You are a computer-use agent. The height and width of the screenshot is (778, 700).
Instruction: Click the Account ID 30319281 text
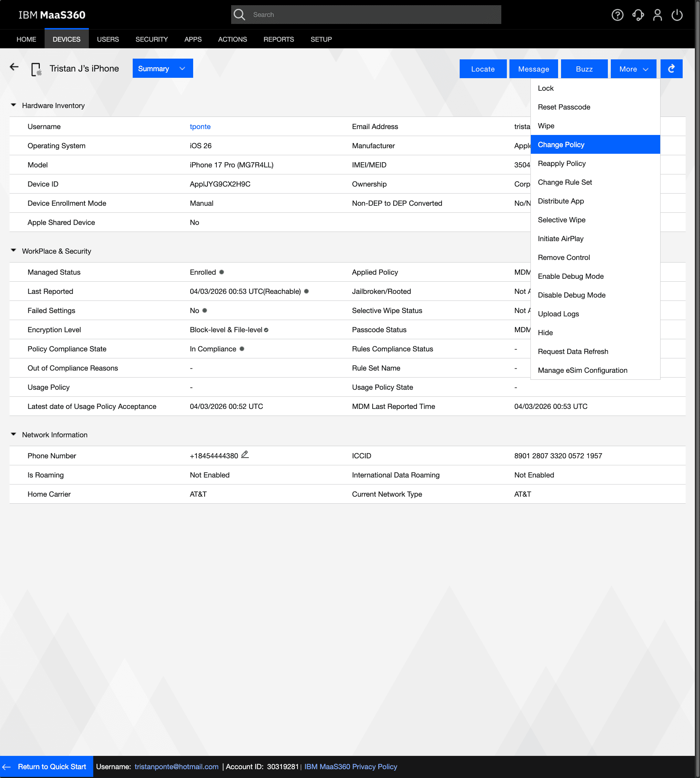pos(262,767)
